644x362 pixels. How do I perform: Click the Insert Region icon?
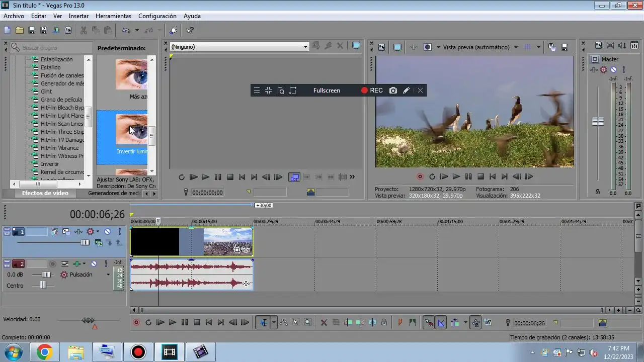click(x=413, y=323)
